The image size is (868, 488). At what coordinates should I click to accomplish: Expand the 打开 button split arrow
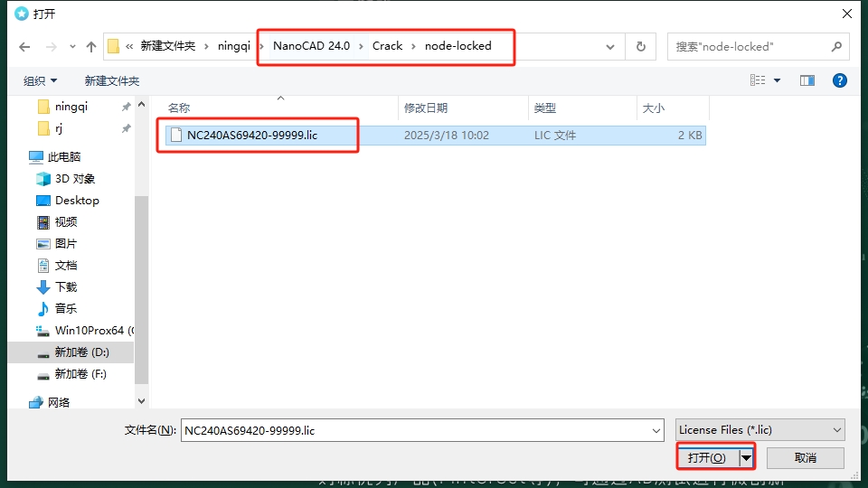[x=746, y=457]
